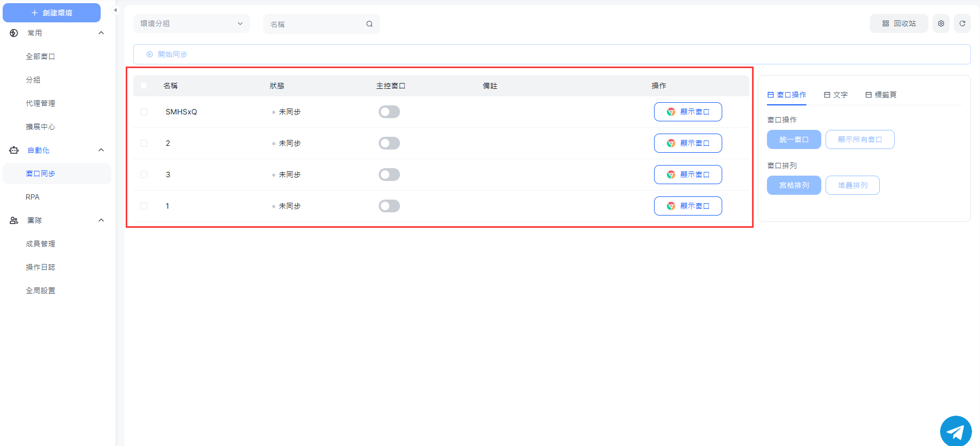980x446 pixels.
Task: Select all rows with header checkbox
Action: (x=144, y=86)
